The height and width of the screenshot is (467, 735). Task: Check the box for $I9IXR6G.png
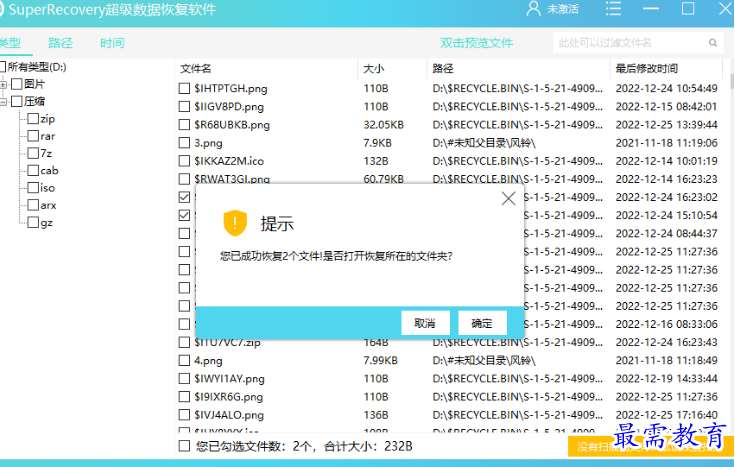(184, 397)
